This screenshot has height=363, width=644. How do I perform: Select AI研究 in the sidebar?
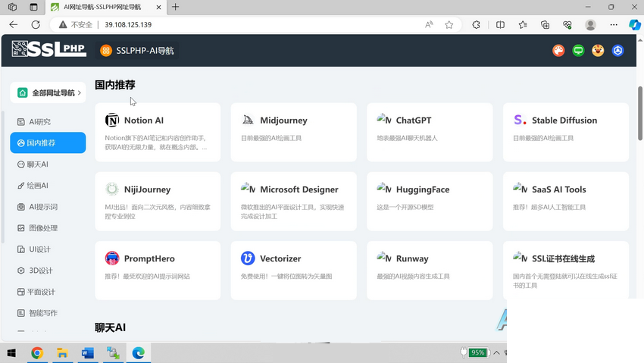(x=48, y=121)
